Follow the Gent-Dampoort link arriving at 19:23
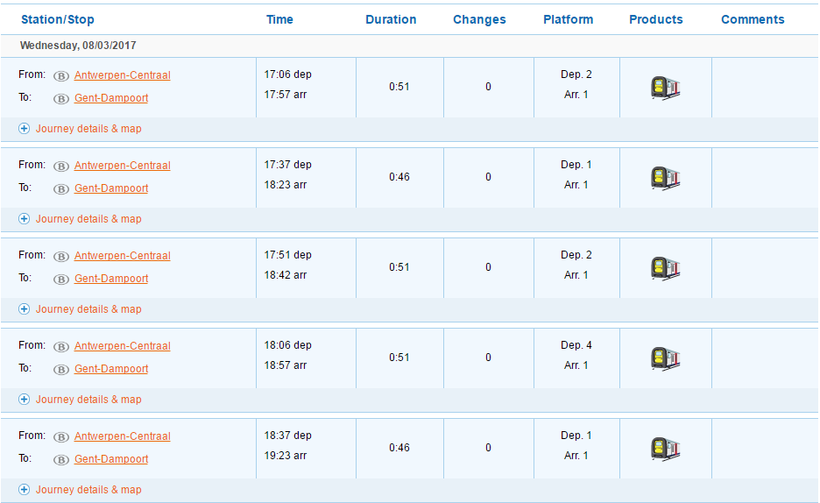This screenshot has width=820, height=503. tap(111, 459)
